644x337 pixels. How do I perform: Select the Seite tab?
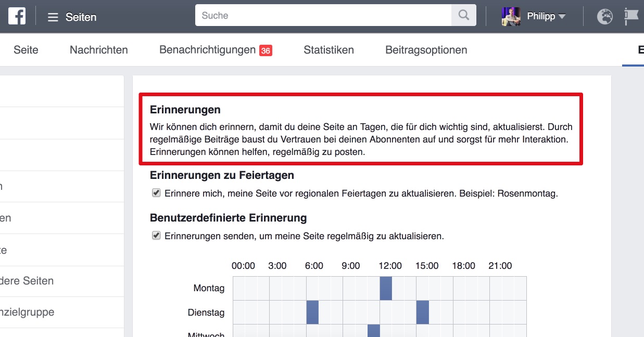(26, 50)
